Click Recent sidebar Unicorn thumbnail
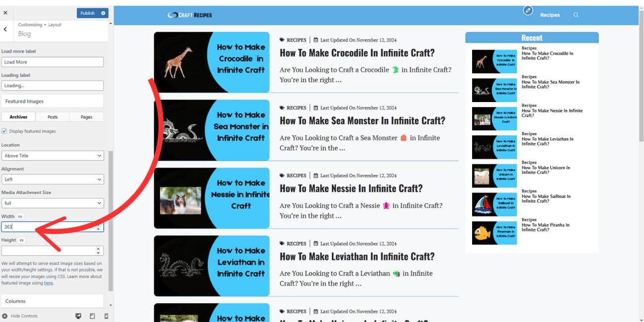 [x=494, y=176]
